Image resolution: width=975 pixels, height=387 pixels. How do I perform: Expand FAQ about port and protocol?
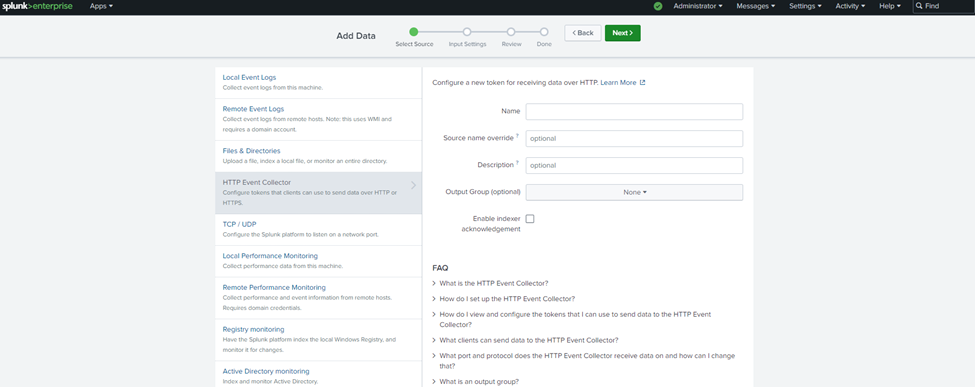[x=584, y=361]
